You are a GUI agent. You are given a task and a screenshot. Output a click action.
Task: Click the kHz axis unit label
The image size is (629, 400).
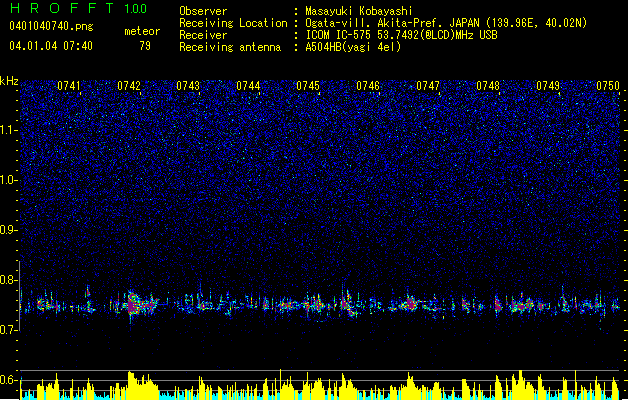pos(9,81)
